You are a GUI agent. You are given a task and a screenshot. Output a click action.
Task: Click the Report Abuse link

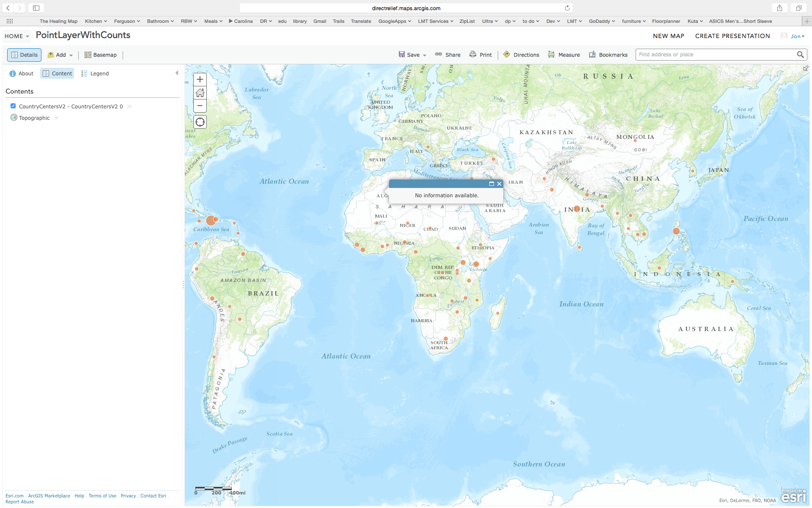19,502
